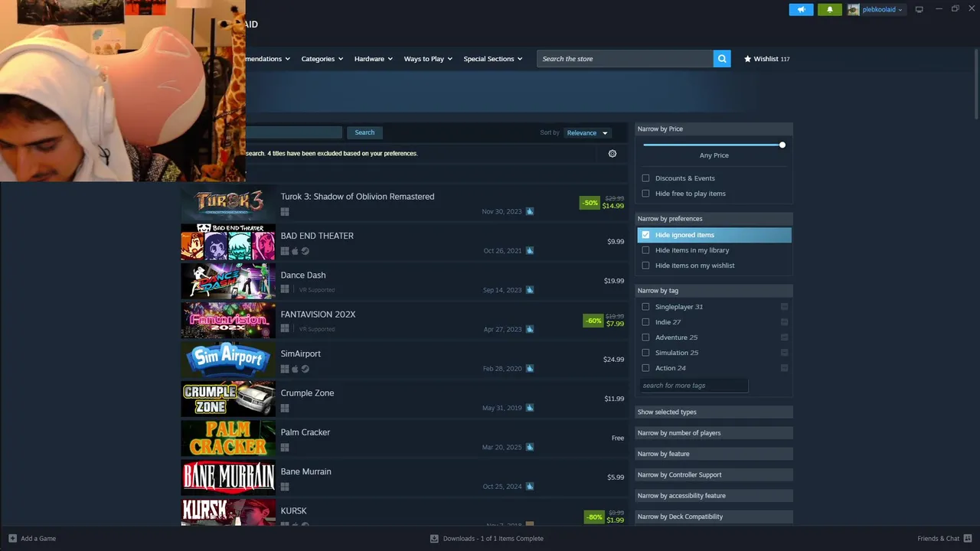Screen dimensions: 980x551
Task: Click the Apple platform icon on BAD END THEATER
Action: (295, 251)
